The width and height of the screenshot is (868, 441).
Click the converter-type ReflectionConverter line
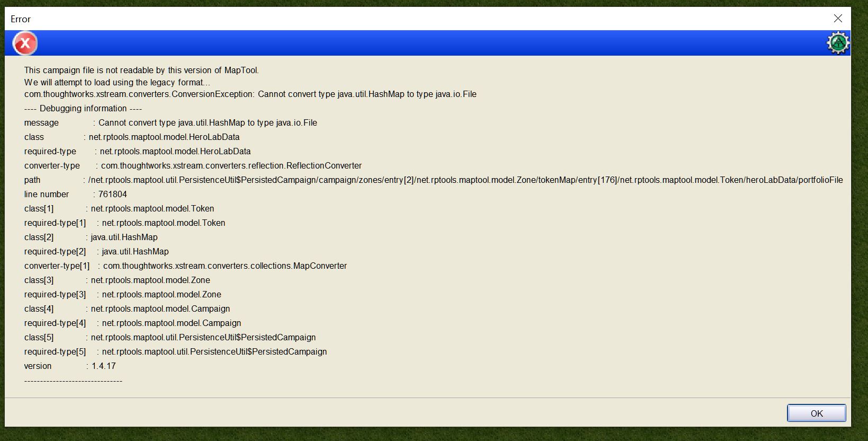pyautogui.click(x=191, y=165)
